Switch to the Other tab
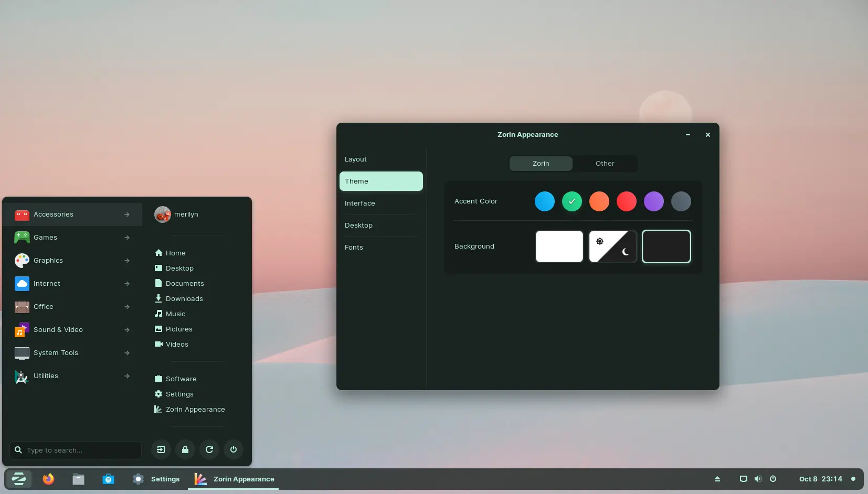Image resolution: width=868 pixels, height=494 pixels. point(605,164)
